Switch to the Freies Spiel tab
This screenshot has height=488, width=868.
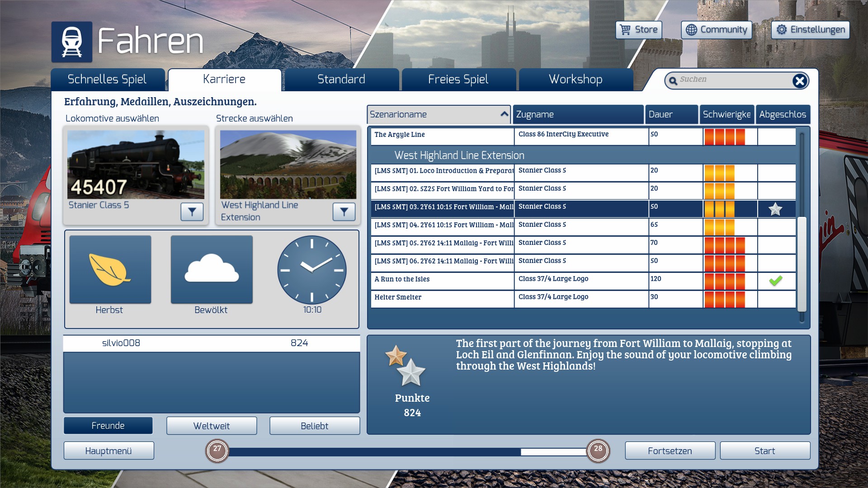click(x=458, y=80)
